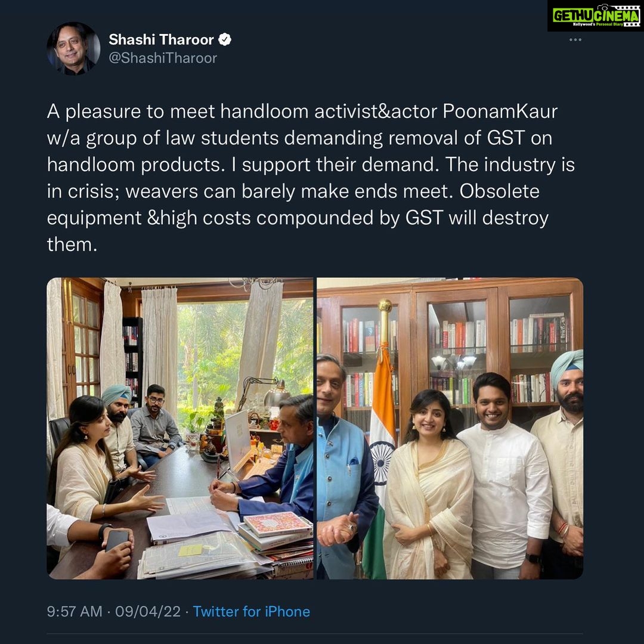Click the blue verified badge
Image resolution: width=644 pixels, height=644 pixels.
[225, 39]
